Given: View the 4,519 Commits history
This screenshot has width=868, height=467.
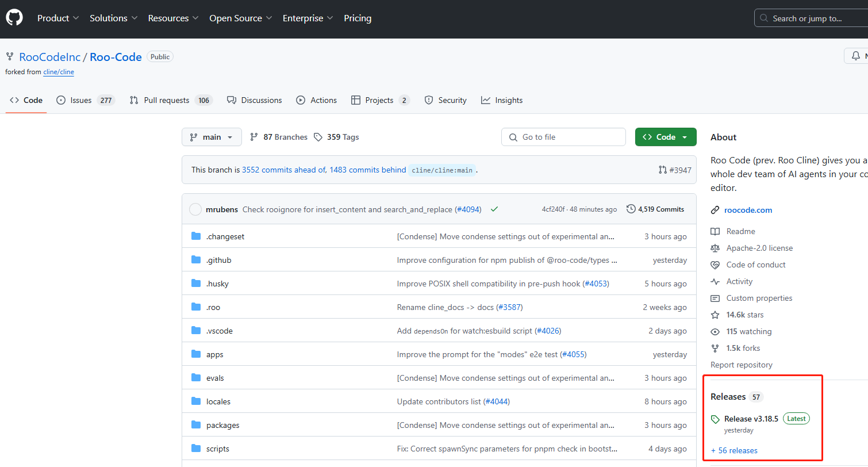Looking at the screenshot, I should (x=655, y=209).
